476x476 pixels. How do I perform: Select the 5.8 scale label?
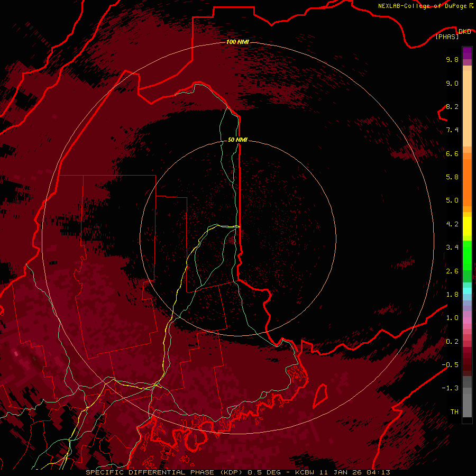pos(452,177)
